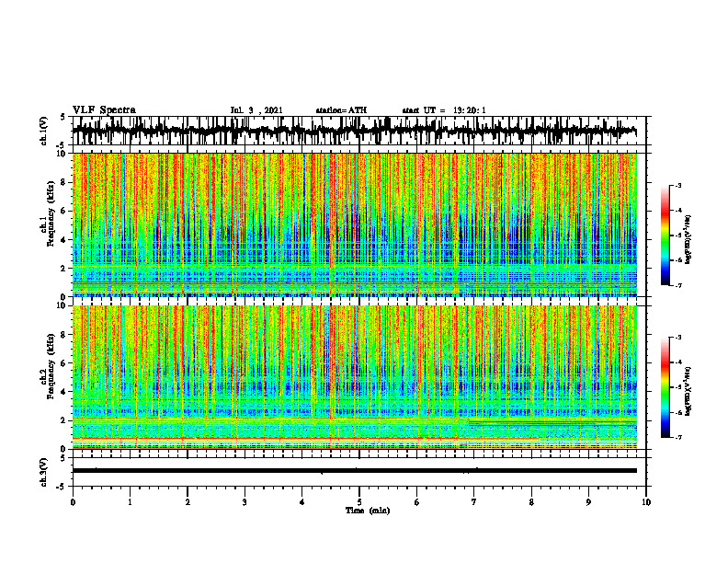Select the date text "Jul 3, 2021"
The height and width of the screenshot is (563, 728).
pos(256,110)
